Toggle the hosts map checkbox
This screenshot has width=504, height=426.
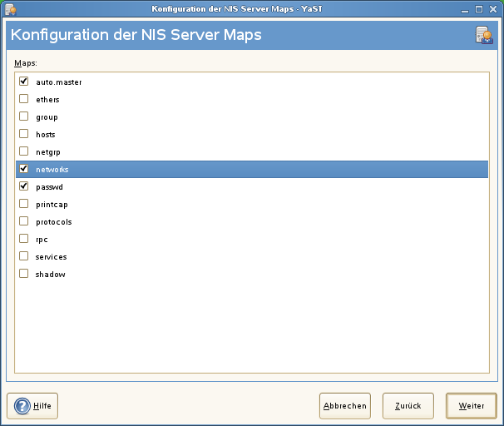tap(24, 134)
